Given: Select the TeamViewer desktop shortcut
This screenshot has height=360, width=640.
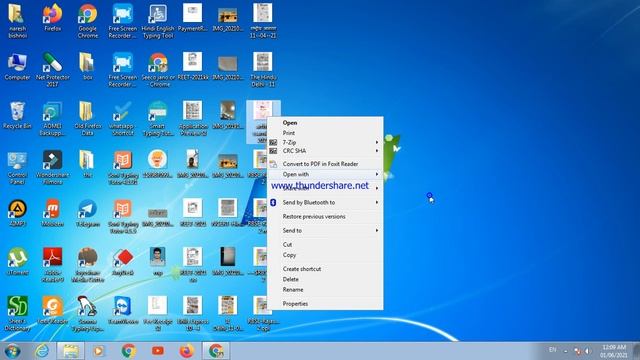Looking at the screenshot, I should [122, 311].
